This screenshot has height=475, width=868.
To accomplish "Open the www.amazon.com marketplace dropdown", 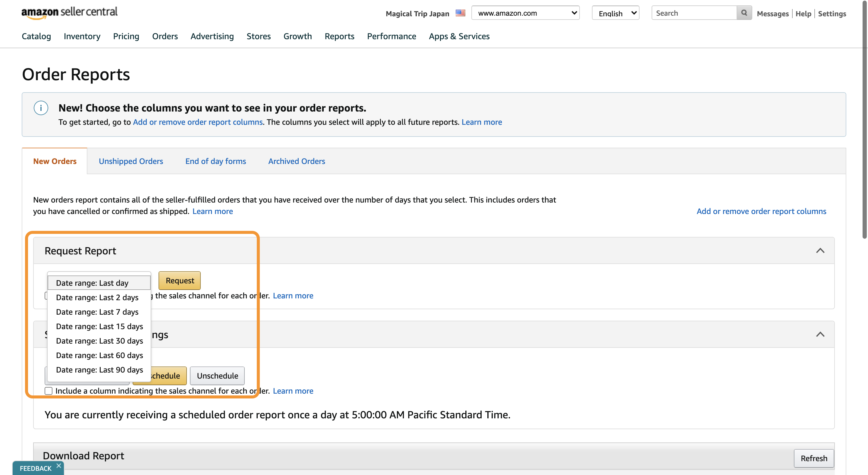I will tap(525, 13).
